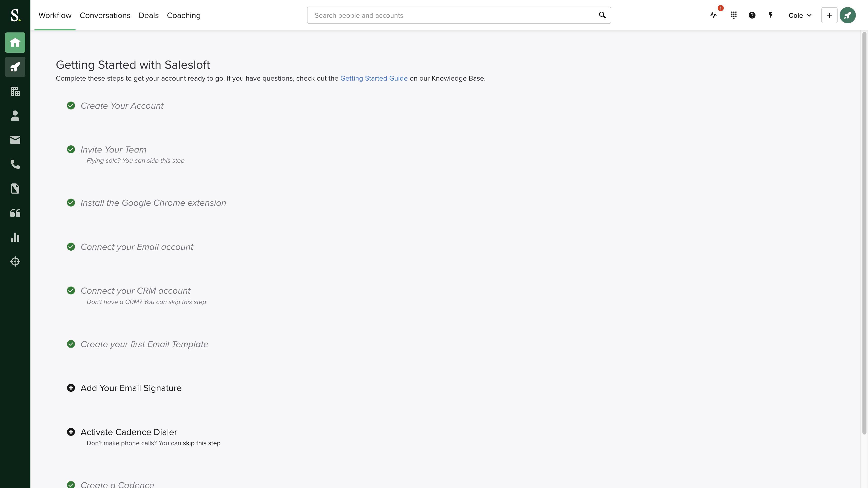The width and height of the screenshot is (868, 488).
Task: Open the Snippets quote icon in sidebar
Action: pyautogui.click(x=15, y=213)
